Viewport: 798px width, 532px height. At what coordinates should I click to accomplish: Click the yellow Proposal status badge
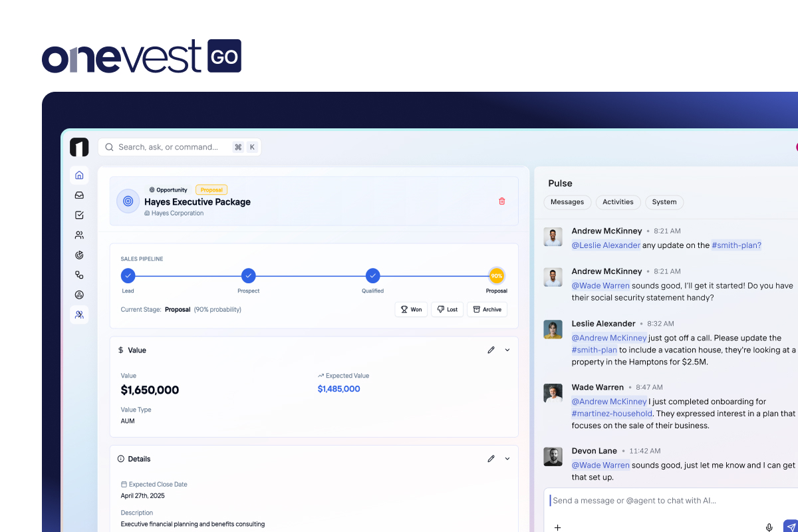(x=211, y=190)
